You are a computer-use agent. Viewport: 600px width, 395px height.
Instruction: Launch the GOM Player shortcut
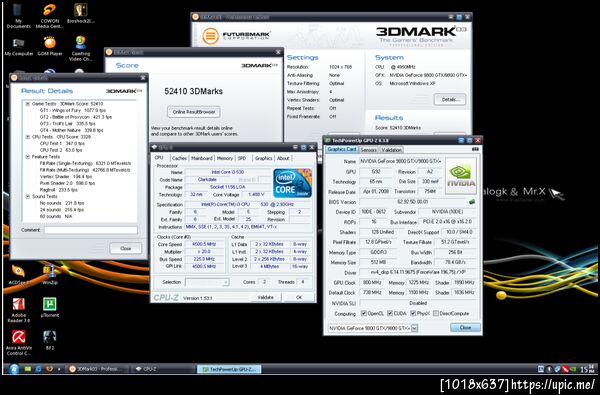point(50,47)
